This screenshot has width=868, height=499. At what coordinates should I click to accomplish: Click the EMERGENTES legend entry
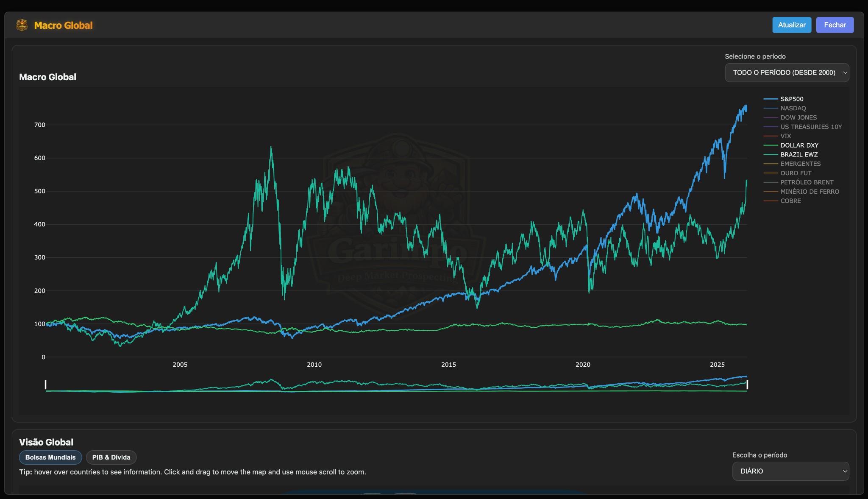pyautogui.click(x=800, y=164)
